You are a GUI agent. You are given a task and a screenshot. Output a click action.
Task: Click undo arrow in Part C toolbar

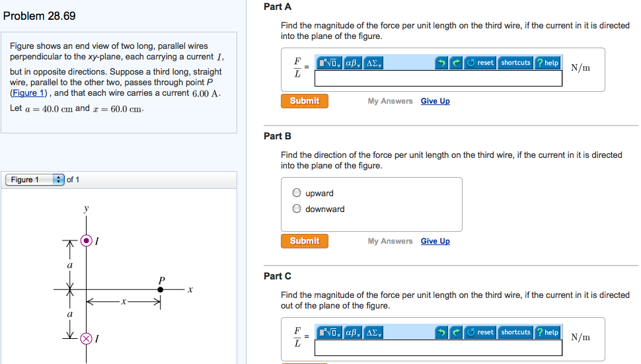[x=441, y=332]
